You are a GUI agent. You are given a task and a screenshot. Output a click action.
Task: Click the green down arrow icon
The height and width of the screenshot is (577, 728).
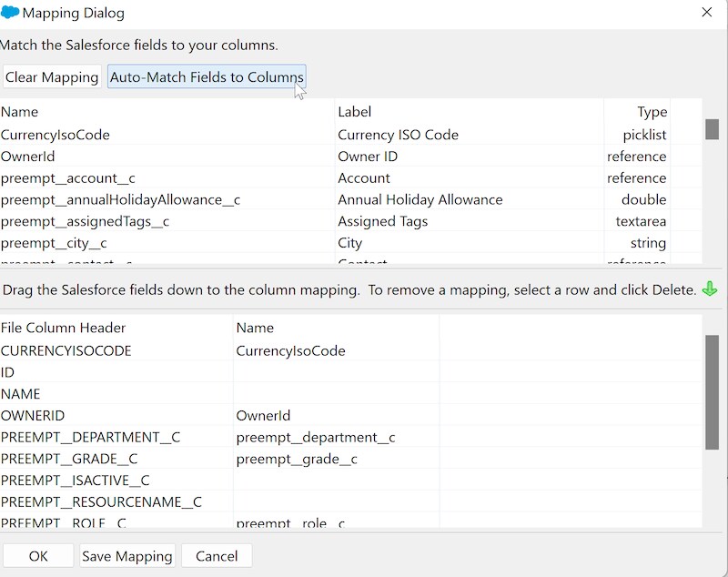[x=710, y=289]
